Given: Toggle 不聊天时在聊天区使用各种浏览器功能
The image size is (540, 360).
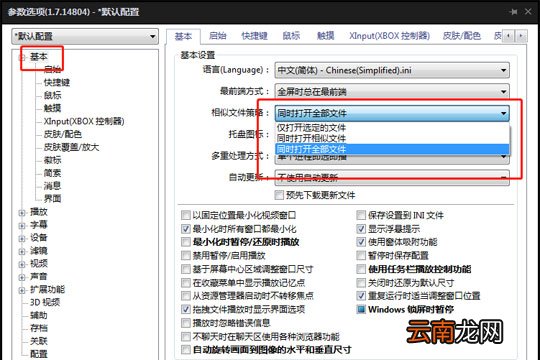Looking at the screenshot, I should [186, 337].
